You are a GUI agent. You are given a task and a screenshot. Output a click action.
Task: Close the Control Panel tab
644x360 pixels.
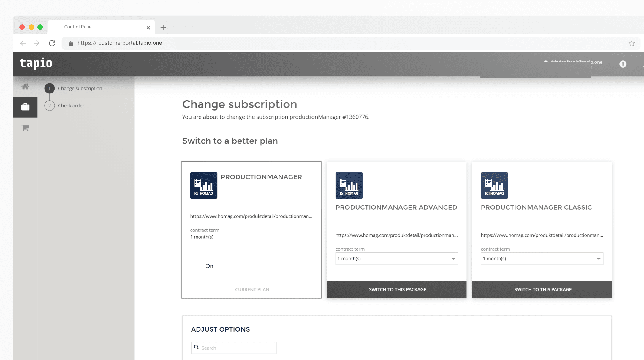[x=148, y=28]
